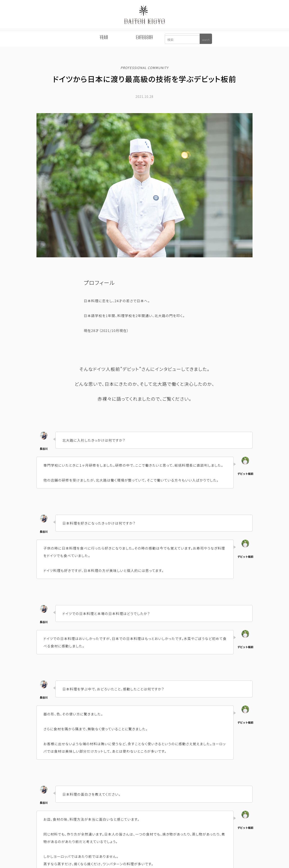Click 長谷川 avatar beside 面白さを教えて question

click(44, 789)
